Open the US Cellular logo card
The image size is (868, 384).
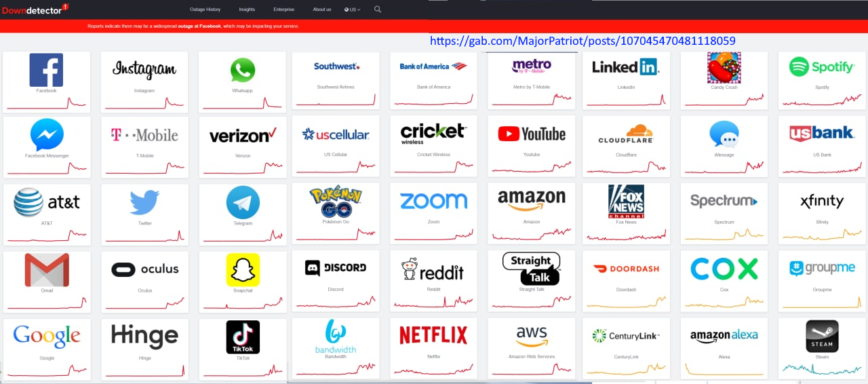336,145
